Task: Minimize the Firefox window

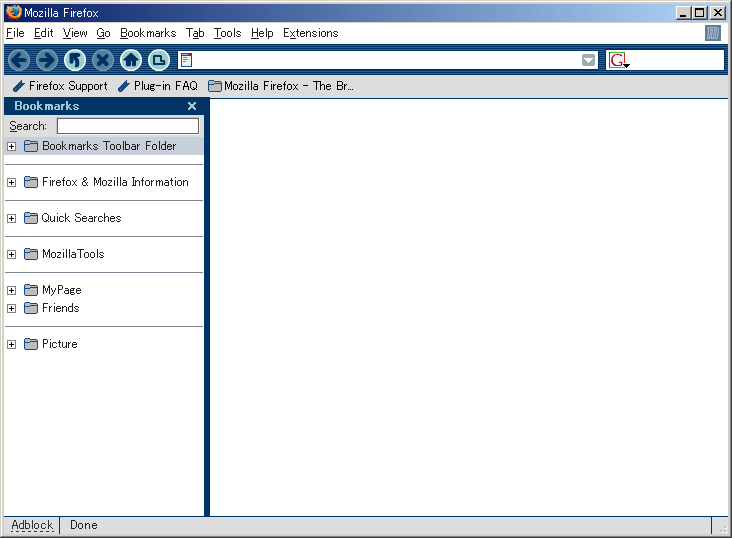Action: [683, 13]
